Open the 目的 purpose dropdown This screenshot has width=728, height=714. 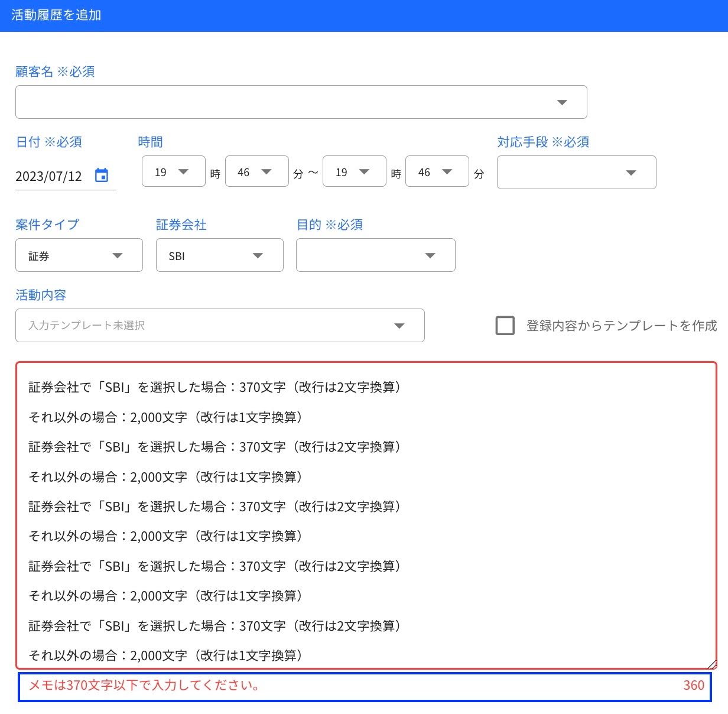(x=376, y=255)
